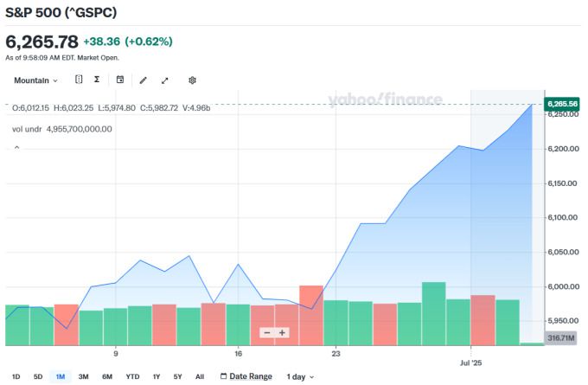Show the All time range
The image size is (588, 385).
click(x=200, y=376)
